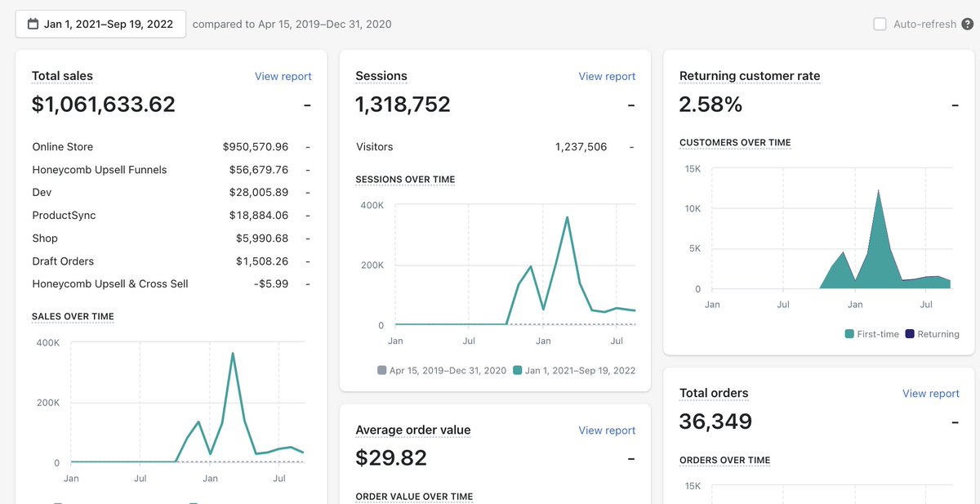Click the Honeycomb Upsell Funnels row label
Image resolution: width=980 pixels, height=504 pixels.
coord(100,170)
